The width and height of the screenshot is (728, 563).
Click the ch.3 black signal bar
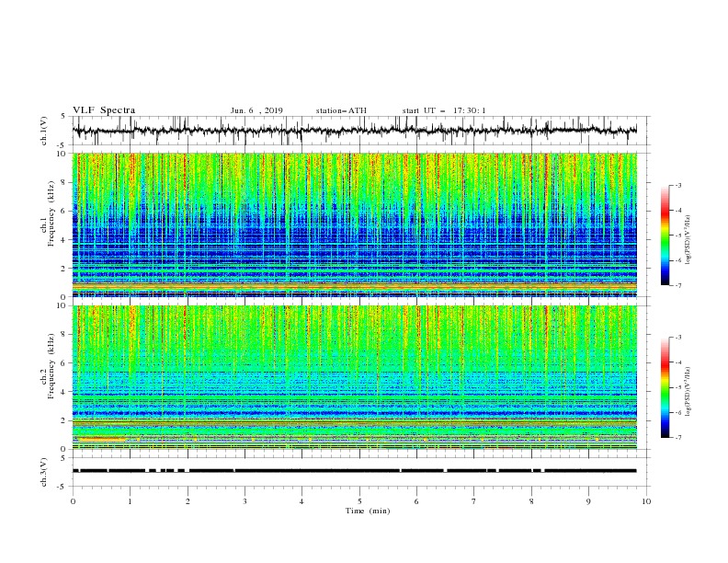pos(355,471)
